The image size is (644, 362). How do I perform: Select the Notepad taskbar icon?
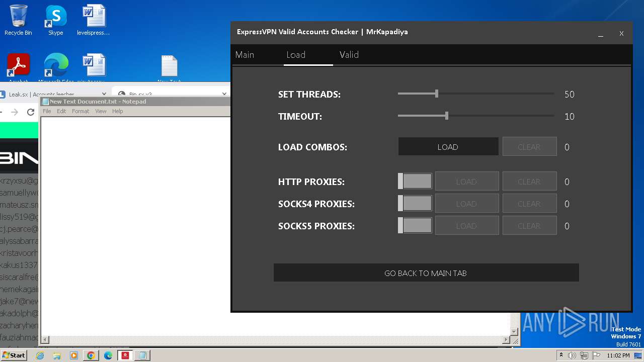(142, 355)
